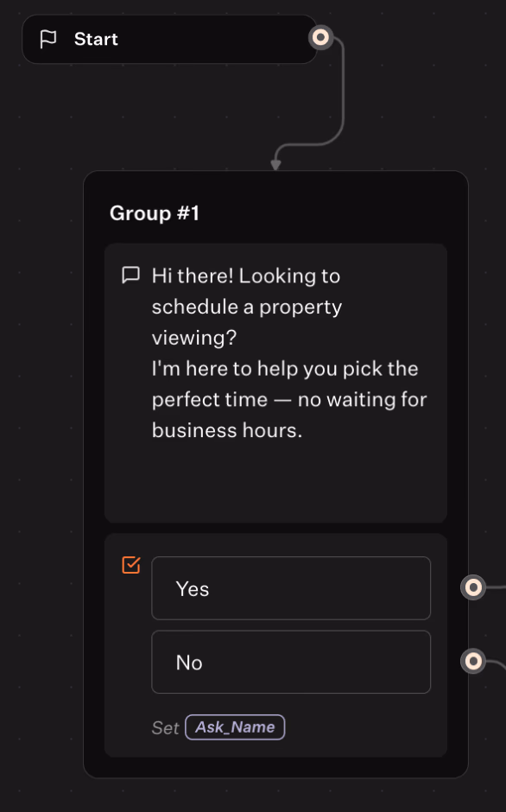Select the edge leaving the Yes connector
The width and height of the screenshot is (506, 812).
pyautogui.click(x=496, y=587)
